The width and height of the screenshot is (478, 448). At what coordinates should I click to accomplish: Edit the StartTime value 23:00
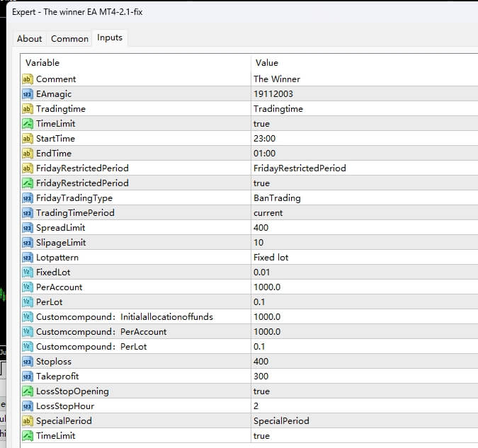[364, 139]
